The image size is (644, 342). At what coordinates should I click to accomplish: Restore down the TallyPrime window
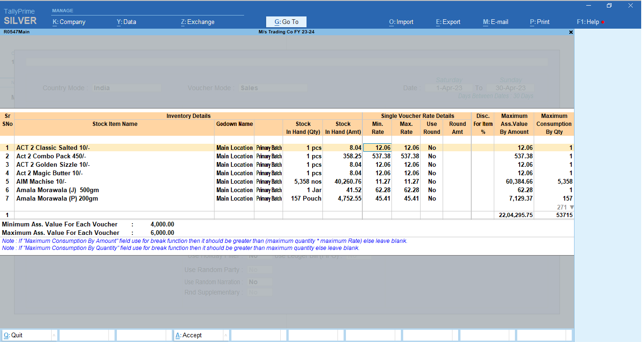pos(609,6)
